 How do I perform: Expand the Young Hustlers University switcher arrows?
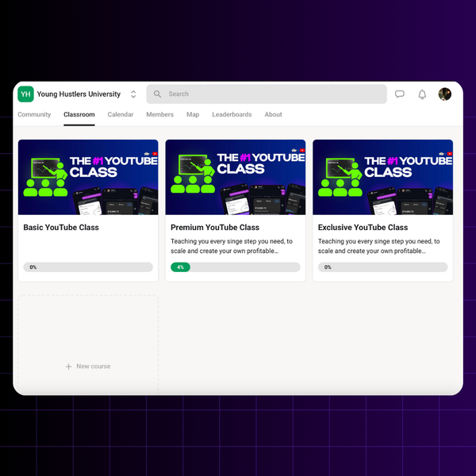[x=133, y=94]
